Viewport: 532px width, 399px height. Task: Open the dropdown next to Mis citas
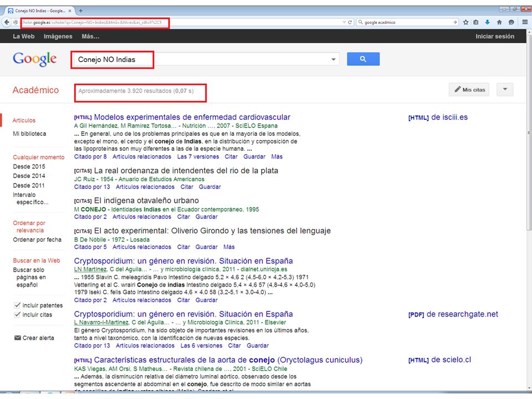pyautogui.click(x=505, y=90)
